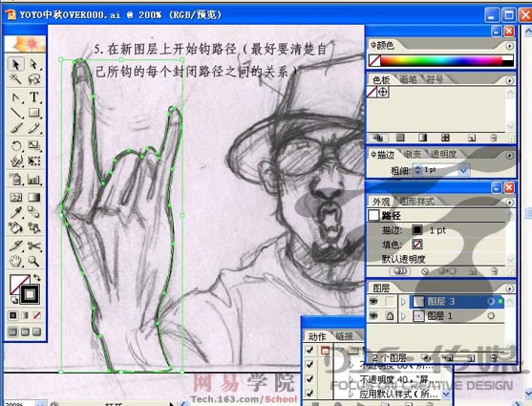Choose the Scale tool
Screen dimensions: 532x406
[34, 145]
